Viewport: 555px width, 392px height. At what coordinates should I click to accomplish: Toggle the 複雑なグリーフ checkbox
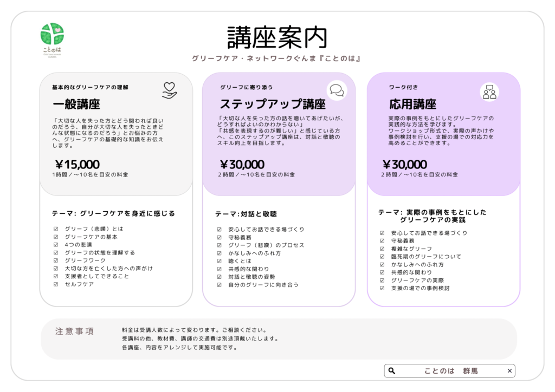pos(383,249)
